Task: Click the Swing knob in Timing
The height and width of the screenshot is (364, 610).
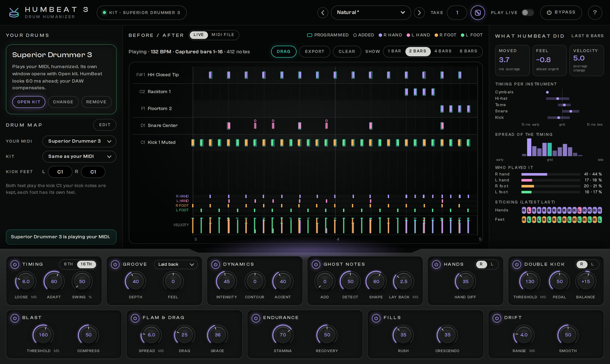Action: tap(82, 281)
